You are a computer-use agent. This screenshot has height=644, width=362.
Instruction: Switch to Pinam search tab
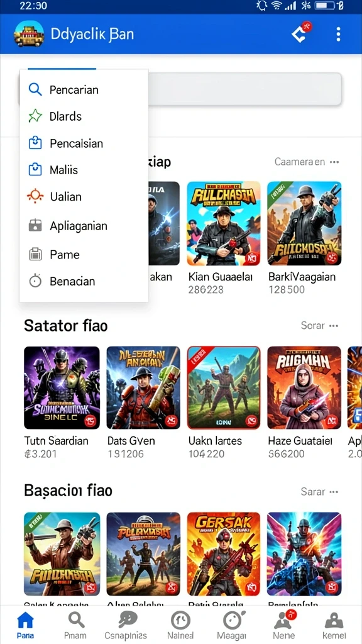75,625
